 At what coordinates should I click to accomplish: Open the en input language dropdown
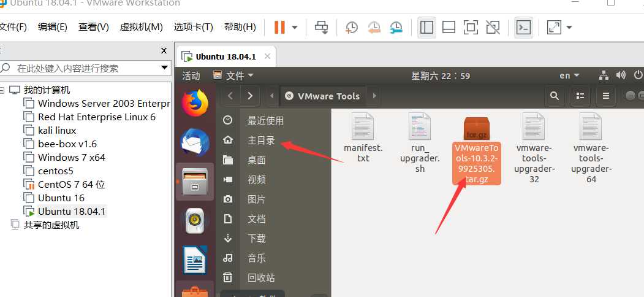point(569,75)
